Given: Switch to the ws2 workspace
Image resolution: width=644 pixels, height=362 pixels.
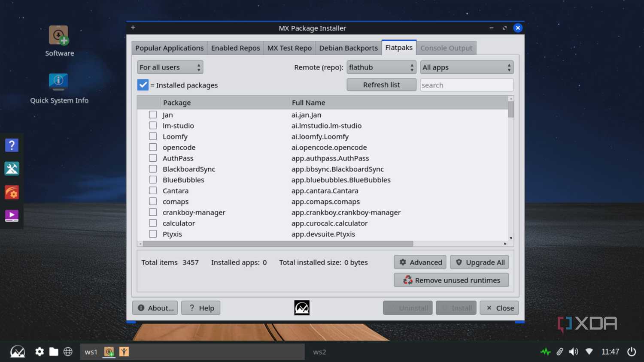Looking at the screenshot, I should click(319, 352).
